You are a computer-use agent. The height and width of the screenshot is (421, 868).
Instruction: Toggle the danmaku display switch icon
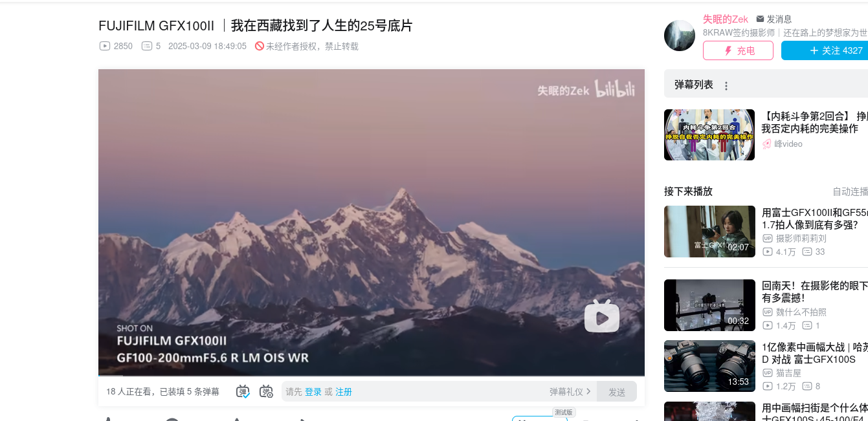(243, 391)
